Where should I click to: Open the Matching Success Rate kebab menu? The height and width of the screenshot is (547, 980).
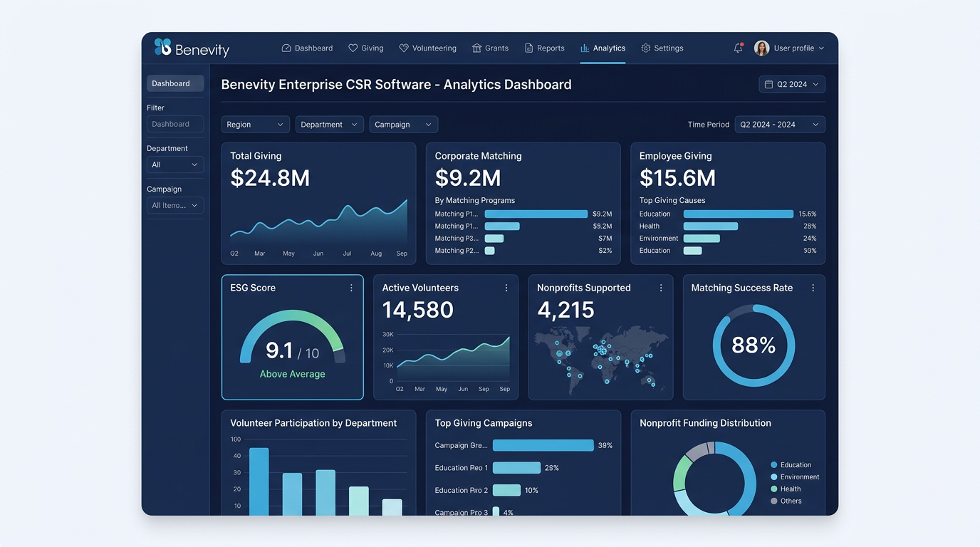[813, 288]
